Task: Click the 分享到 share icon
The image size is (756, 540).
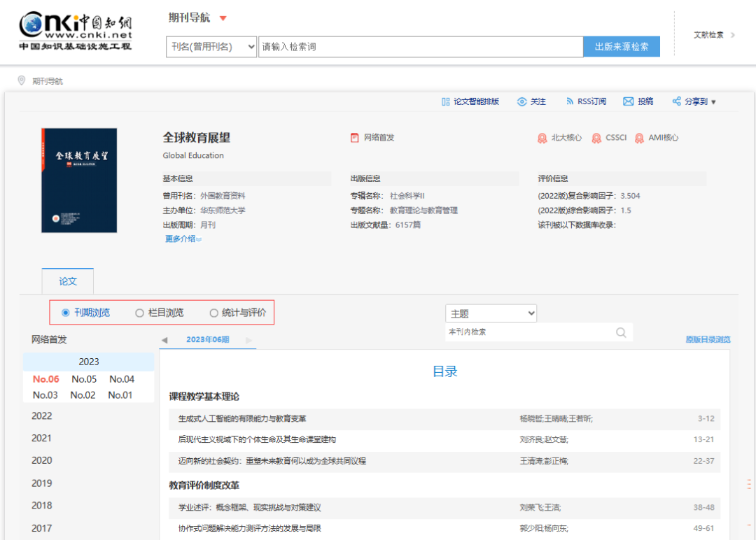Action: (x=676, y=101)
